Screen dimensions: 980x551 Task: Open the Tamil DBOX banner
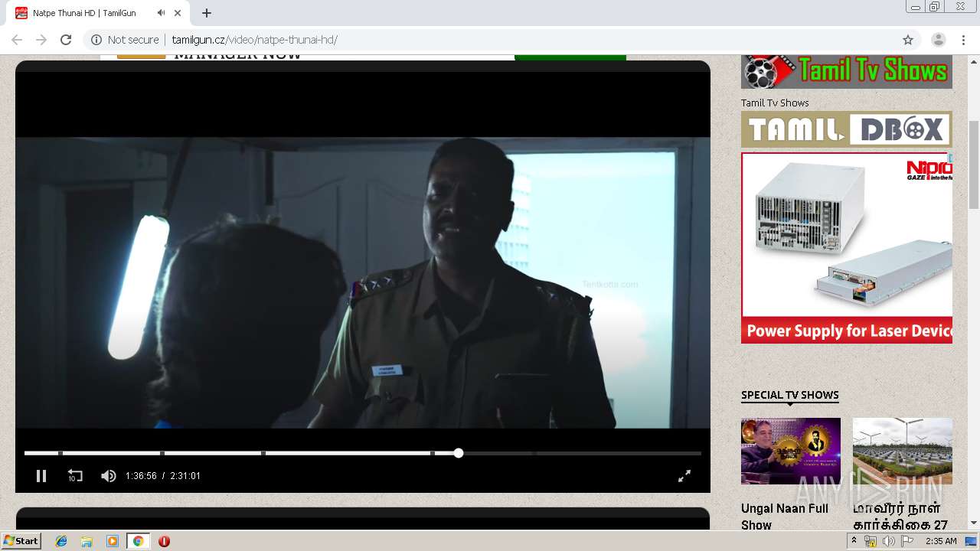click(847, 129)
